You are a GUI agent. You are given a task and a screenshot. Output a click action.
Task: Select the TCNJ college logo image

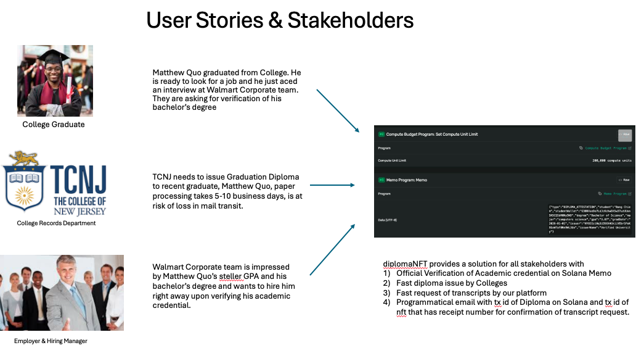pyautogui.click(x=54, y=183)
